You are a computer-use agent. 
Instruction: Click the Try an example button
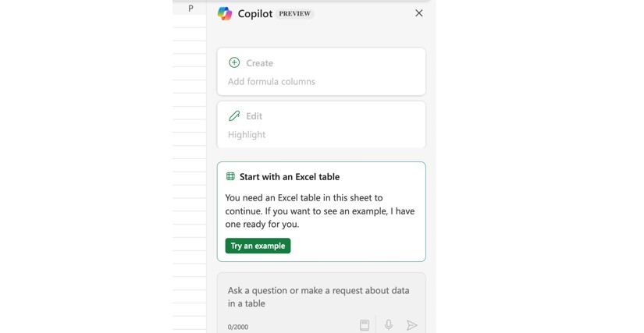pyautogui.click(x=258, y=246)
